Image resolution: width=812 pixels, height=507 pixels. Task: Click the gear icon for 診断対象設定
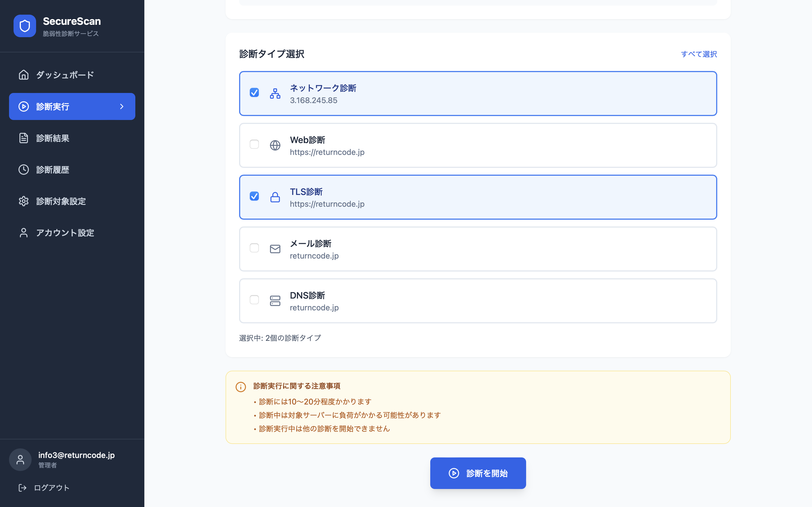tap(23, 201)
